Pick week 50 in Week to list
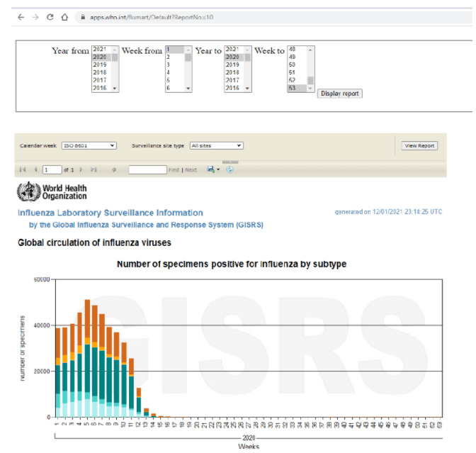 (292, 65)
